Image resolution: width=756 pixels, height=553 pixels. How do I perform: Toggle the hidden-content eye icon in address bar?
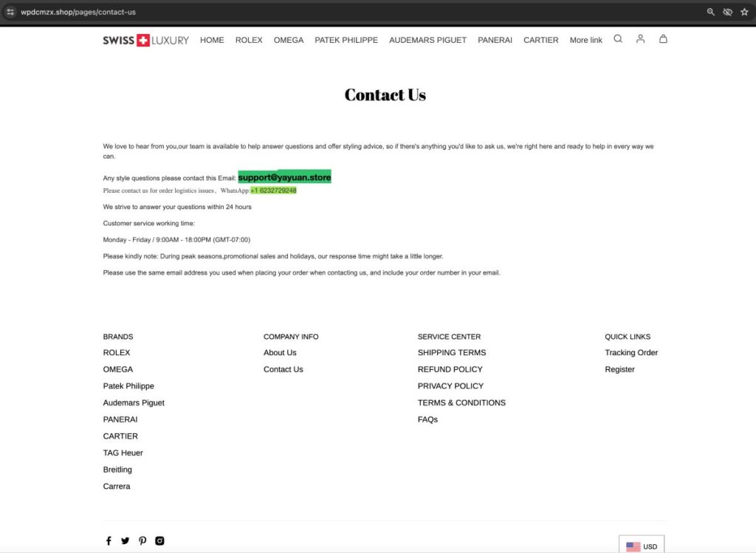727,12
